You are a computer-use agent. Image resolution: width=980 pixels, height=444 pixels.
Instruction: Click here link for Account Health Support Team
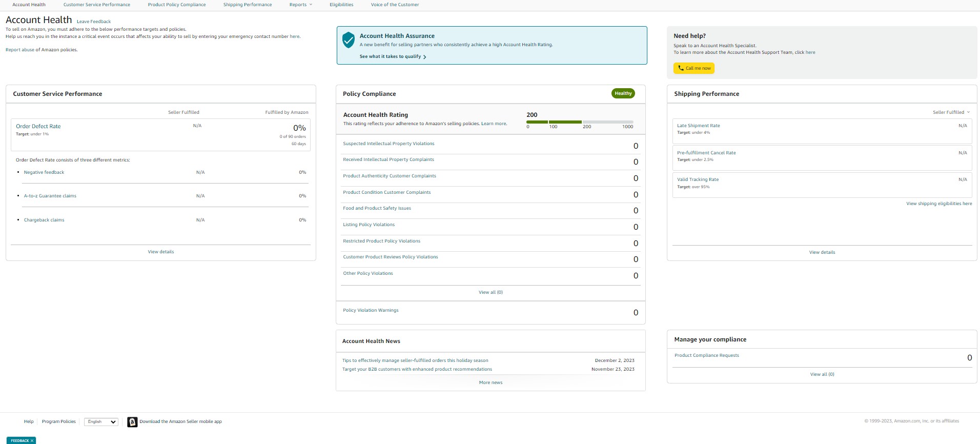(x=810, y=52)
